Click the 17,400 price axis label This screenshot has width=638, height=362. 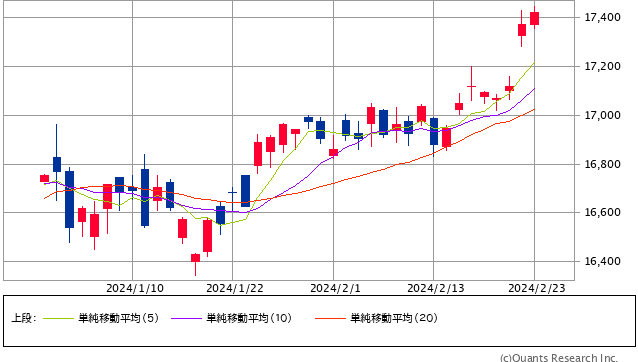[x=603, y=17]
